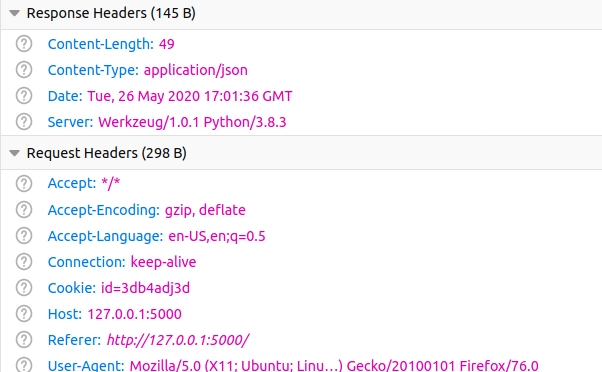The image size is (602, 372).
Task: Select the Tue, 26 May 2020 date value
Action: pos(190,96)
